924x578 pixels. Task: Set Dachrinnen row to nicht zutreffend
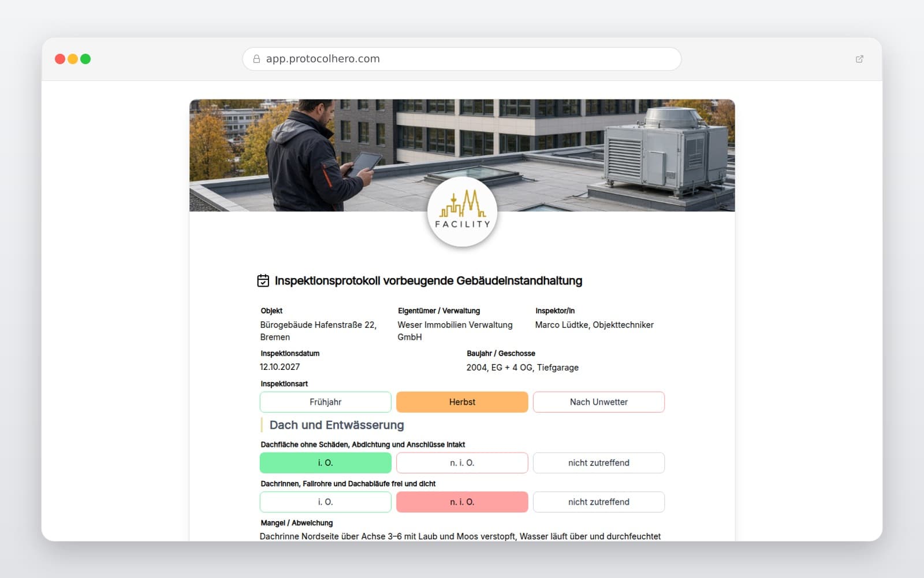point(599,502)
